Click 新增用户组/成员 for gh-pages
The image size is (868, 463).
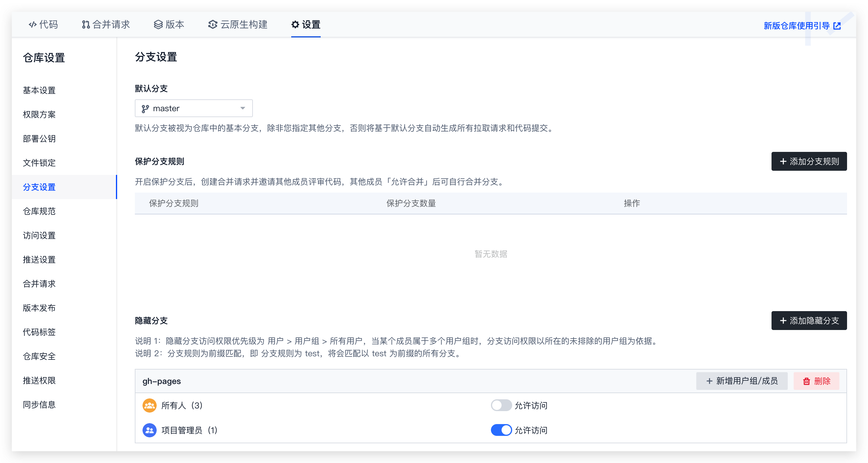[742, 381]
